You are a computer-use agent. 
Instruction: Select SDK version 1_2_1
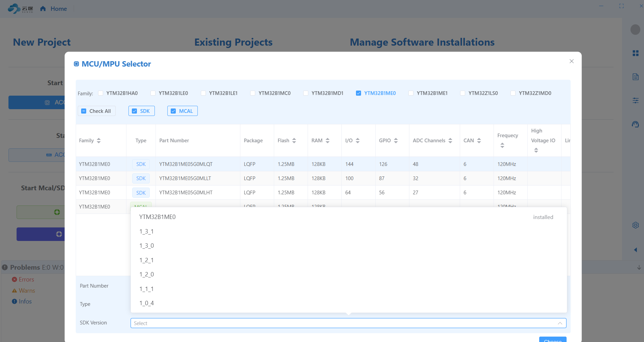coord(349,260)
